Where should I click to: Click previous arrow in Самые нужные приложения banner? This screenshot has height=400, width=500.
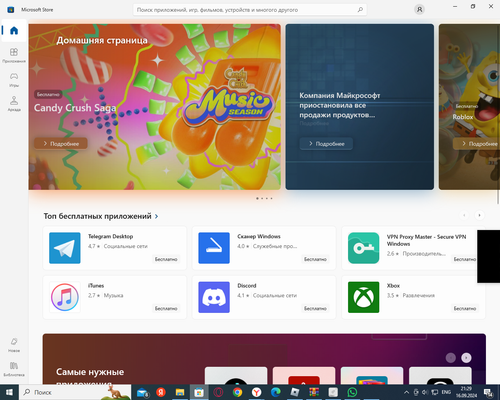pos(451,358)
